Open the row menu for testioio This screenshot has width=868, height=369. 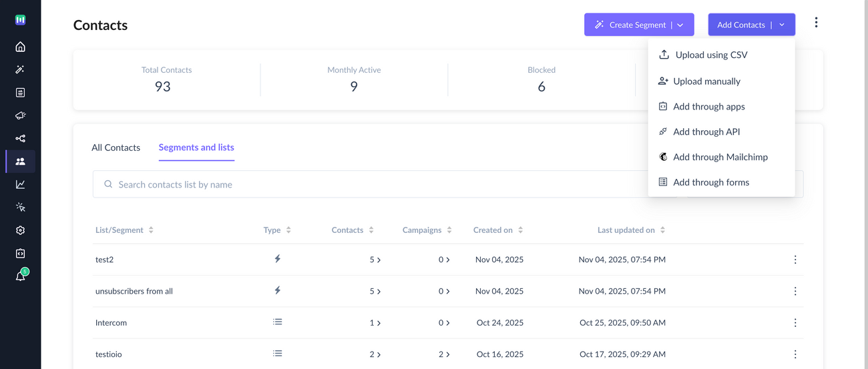coord(795,354)
